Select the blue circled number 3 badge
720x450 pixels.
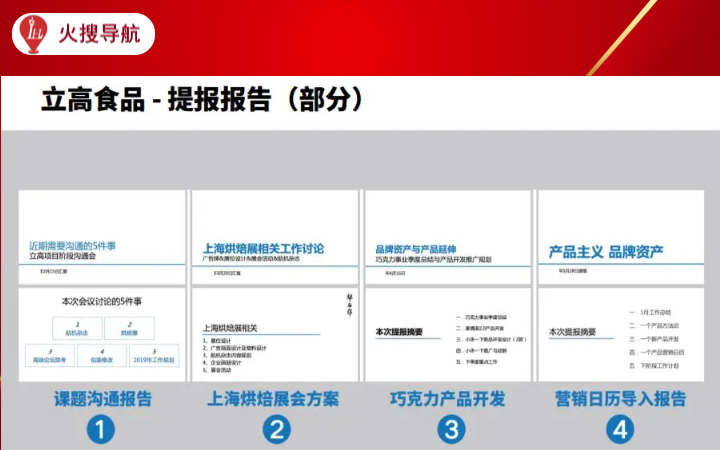click(x=451, y=430)
